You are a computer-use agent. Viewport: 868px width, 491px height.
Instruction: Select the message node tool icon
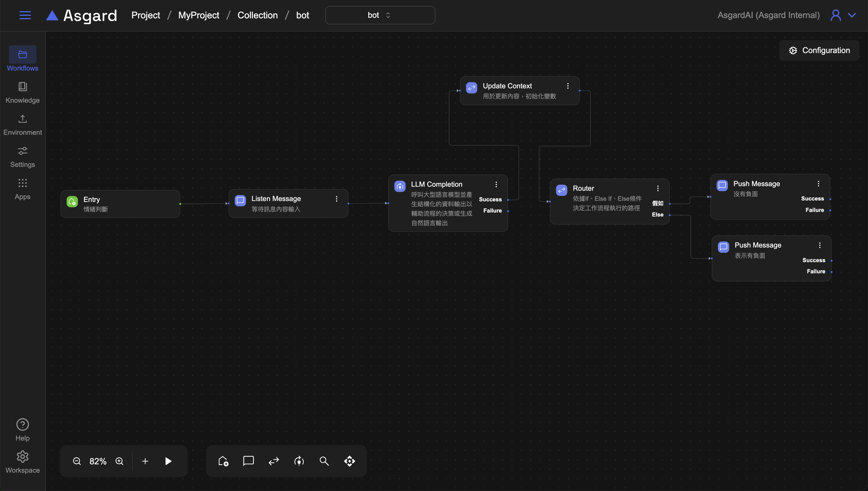pos(248,461)
